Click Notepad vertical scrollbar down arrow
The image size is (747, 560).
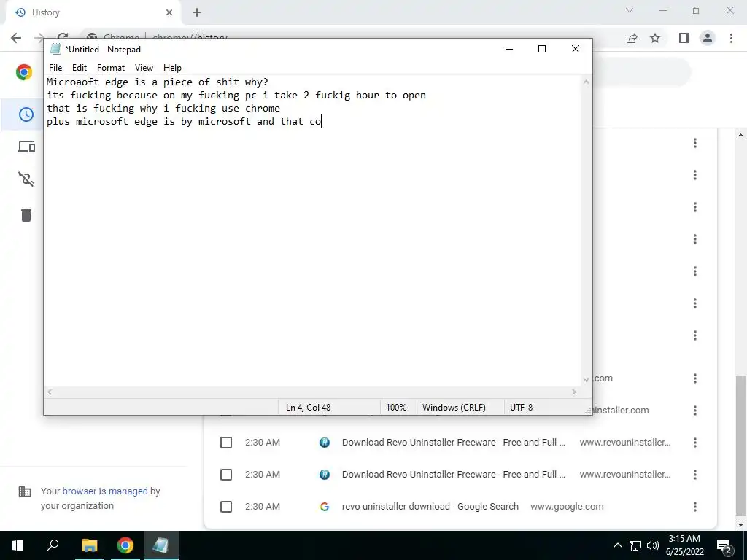pos(586,379)
